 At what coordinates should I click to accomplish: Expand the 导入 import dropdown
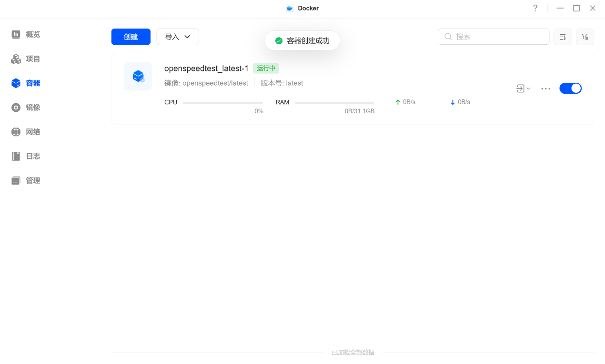(177, 37)
